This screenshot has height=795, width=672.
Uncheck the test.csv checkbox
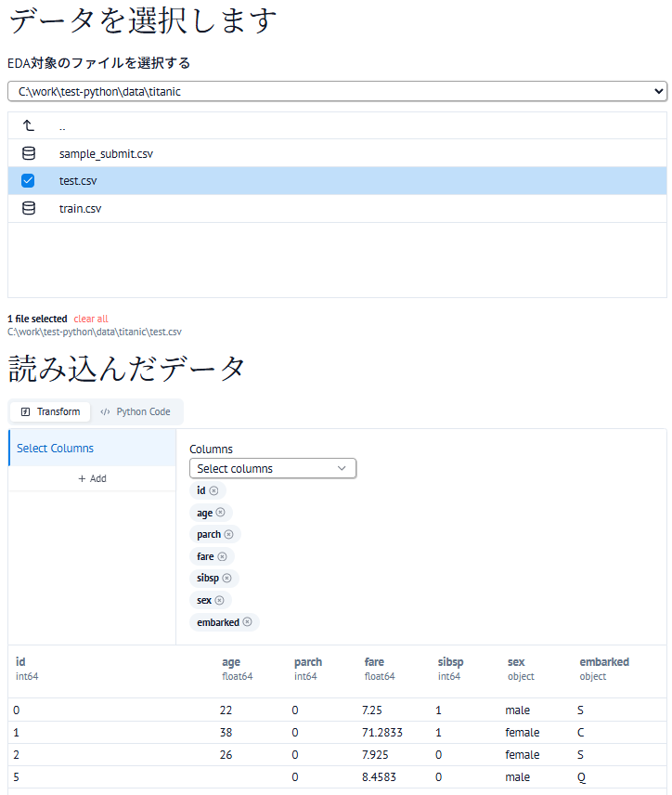pyautogui.click(x=28, y=180)
